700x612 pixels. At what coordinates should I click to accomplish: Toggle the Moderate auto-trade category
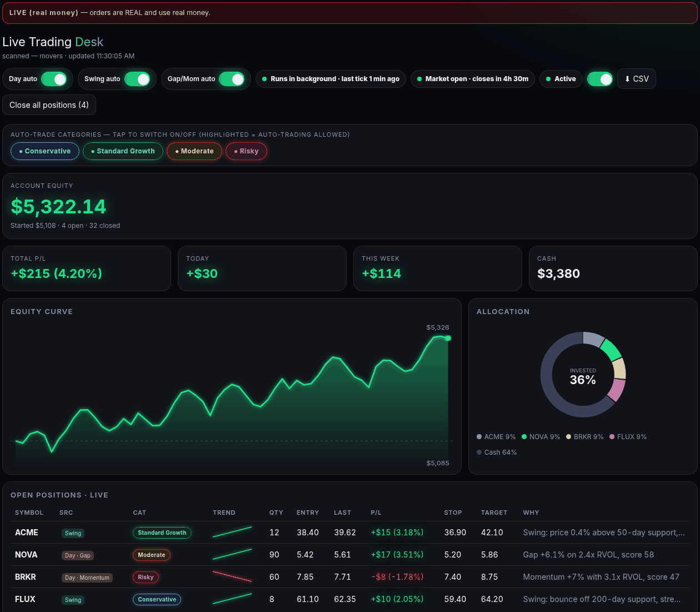coord(194,151)
